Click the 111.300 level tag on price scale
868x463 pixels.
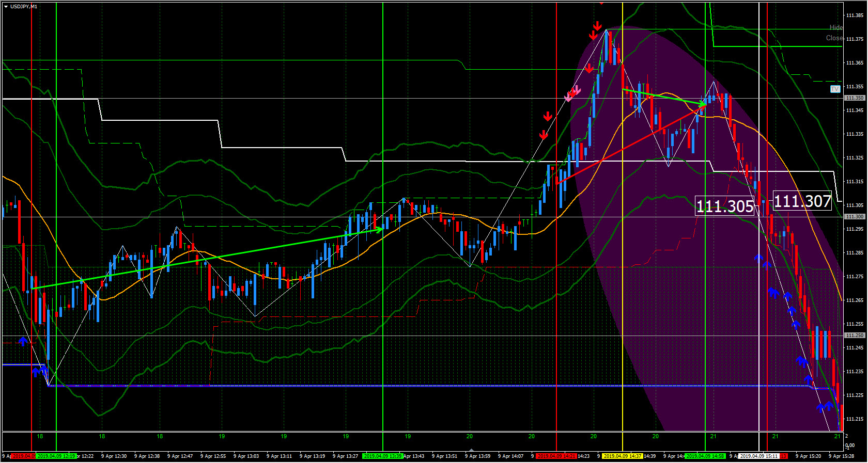(x=855, y=217)
